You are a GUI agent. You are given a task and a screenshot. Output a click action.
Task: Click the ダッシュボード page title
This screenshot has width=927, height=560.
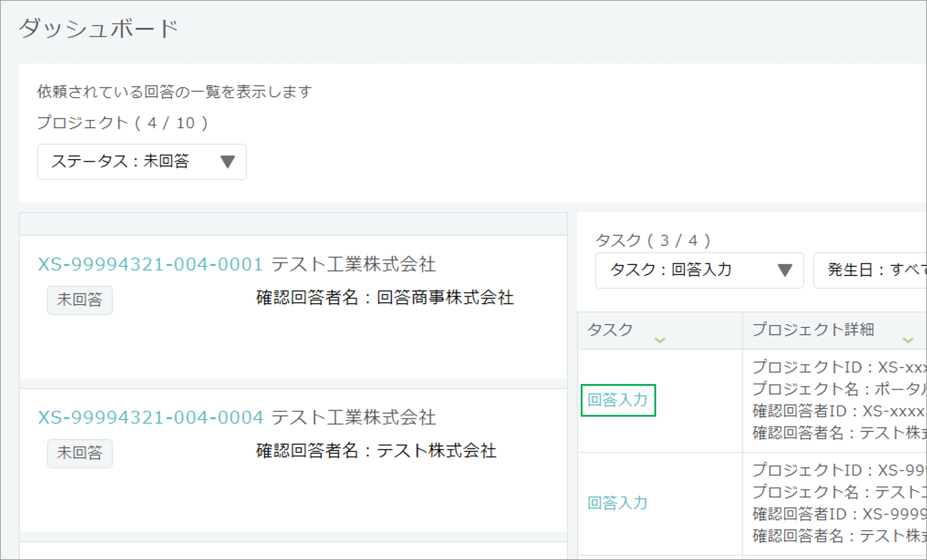(x=98, y=29)
